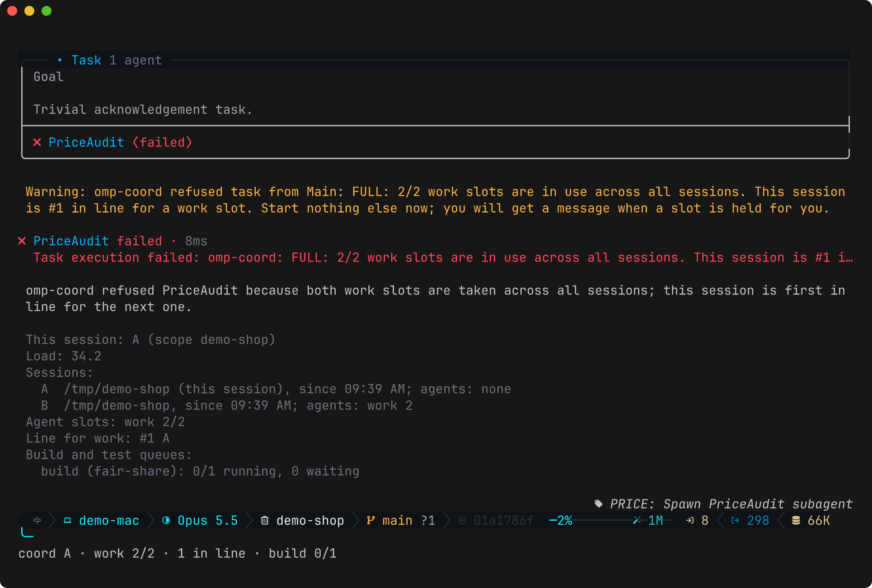Image resolution: width=872 pixels, height=588 pixels.
Task: Click the red X beside PriceAudit (failed)
Action: pyautogui.click(x=37, y=142)
